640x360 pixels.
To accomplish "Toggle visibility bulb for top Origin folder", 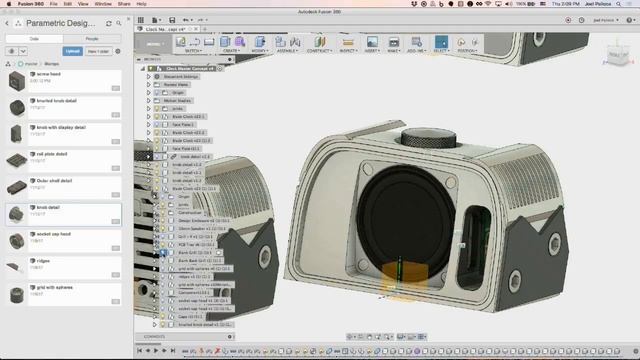I will click(x=157, y=93).
